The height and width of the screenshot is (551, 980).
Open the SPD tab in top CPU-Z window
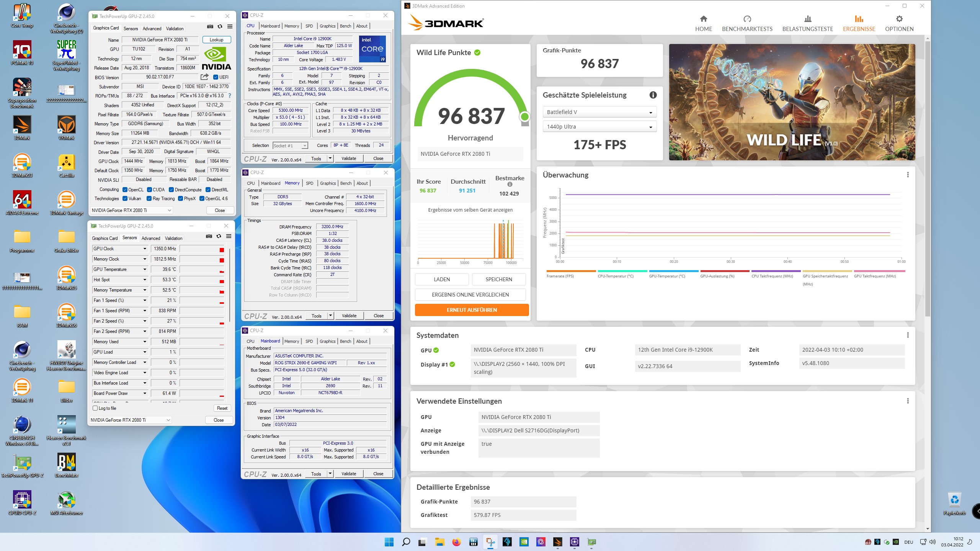(x=309, y=26)
